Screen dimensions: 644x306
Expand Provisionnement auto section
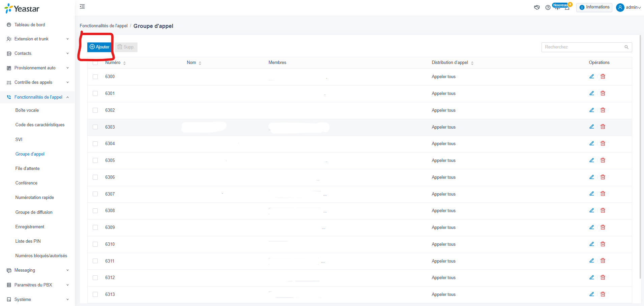(37, 68)
